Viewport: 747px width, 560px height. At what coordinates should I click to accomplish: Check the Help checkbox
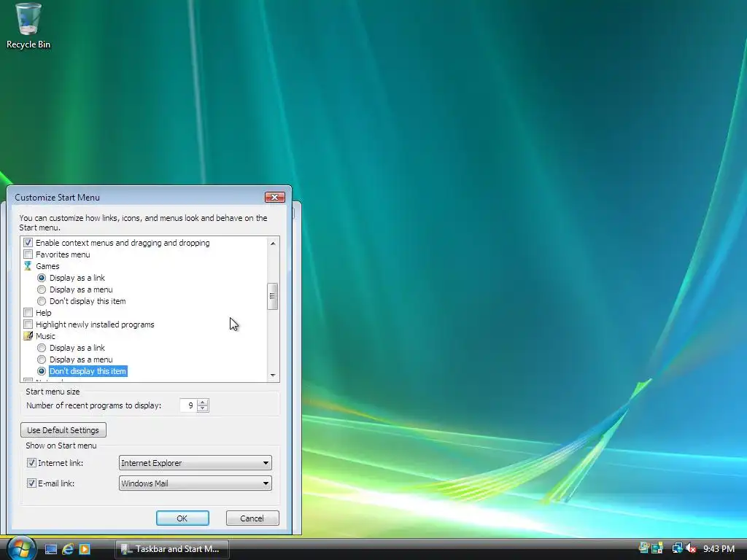pyautogui.click(x=28, y=312)
